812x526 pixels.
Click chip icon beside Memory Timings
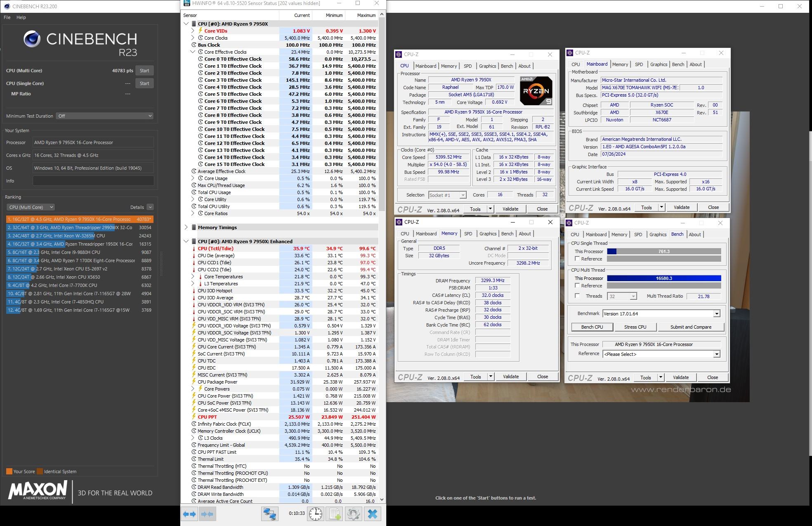click(x=194, y=227)
